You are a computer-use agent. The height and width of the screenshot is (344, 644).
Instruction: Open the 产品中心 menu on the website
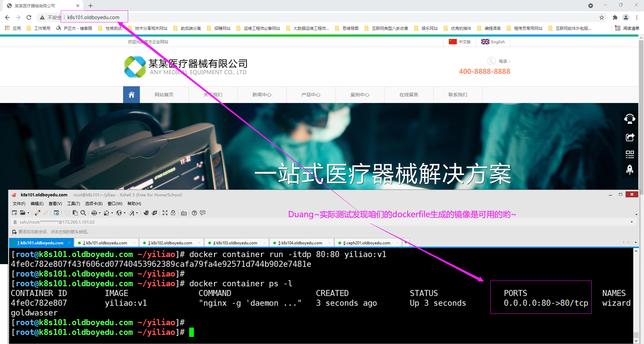pos(311,94)
